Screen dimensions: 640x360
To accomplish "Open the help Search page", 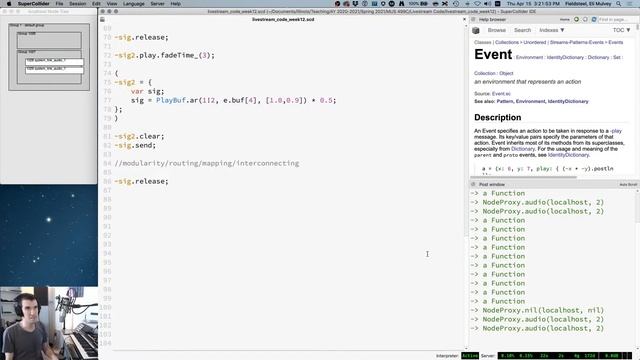I will tap(522, 30).
